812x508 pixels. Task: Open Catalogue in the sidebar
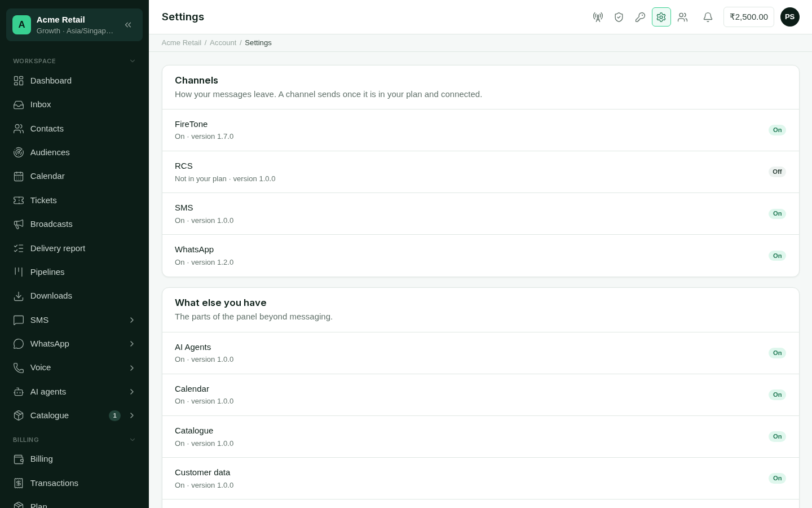(x=74, y=415)
